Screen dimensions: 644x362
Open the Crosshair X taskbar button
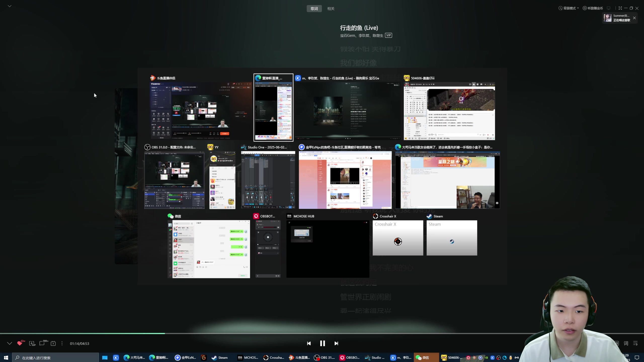tap(274, 357)
